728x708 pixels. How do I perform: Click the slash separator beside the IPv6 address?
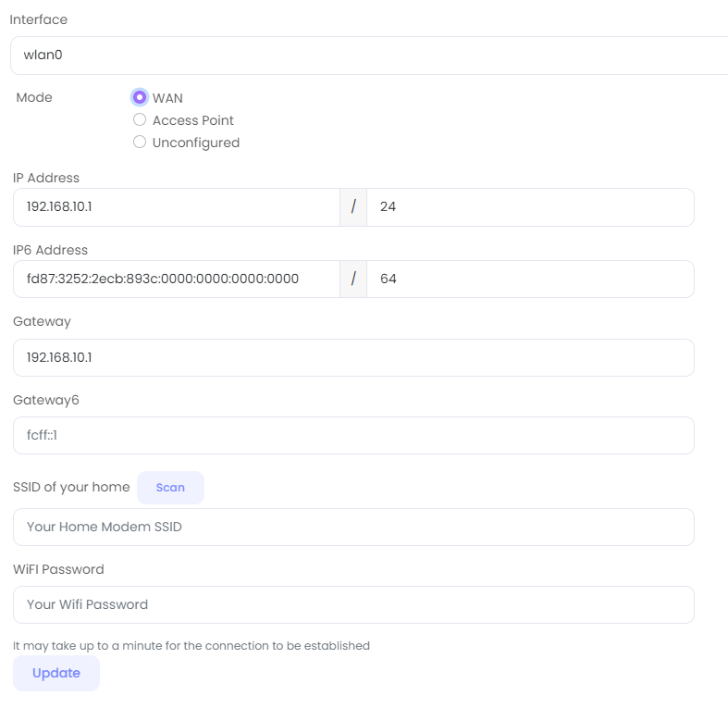pyautogui.click(x=353, y=279)
